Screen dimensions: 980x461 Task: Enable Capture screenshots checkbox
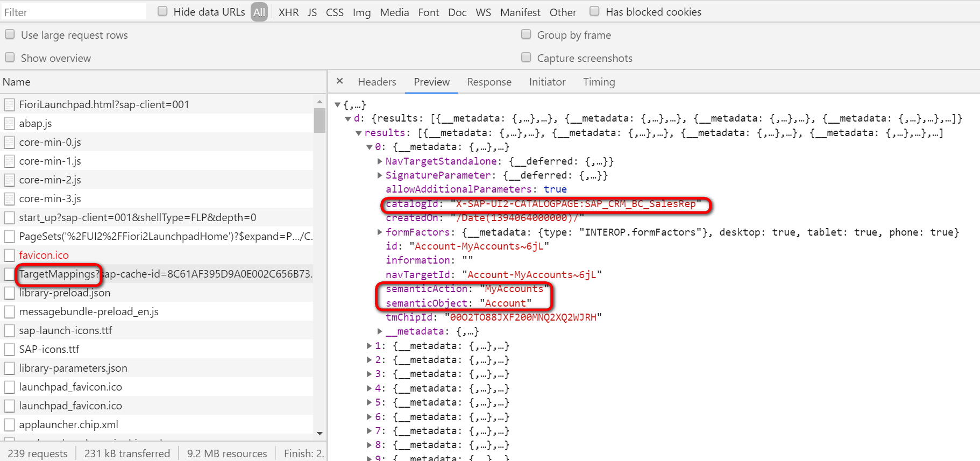click(526, 58)
